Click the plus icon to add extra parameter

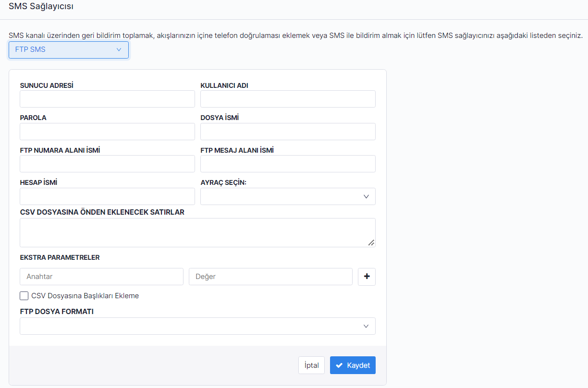tap(367, 277)
